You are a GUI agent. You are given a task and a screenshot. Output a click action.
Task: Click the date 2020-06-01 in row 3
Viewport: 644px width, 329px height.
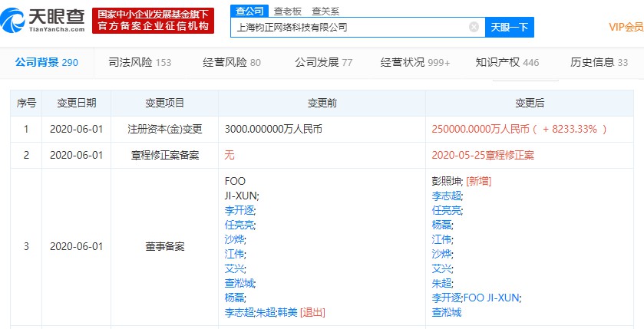click(77, 246)
